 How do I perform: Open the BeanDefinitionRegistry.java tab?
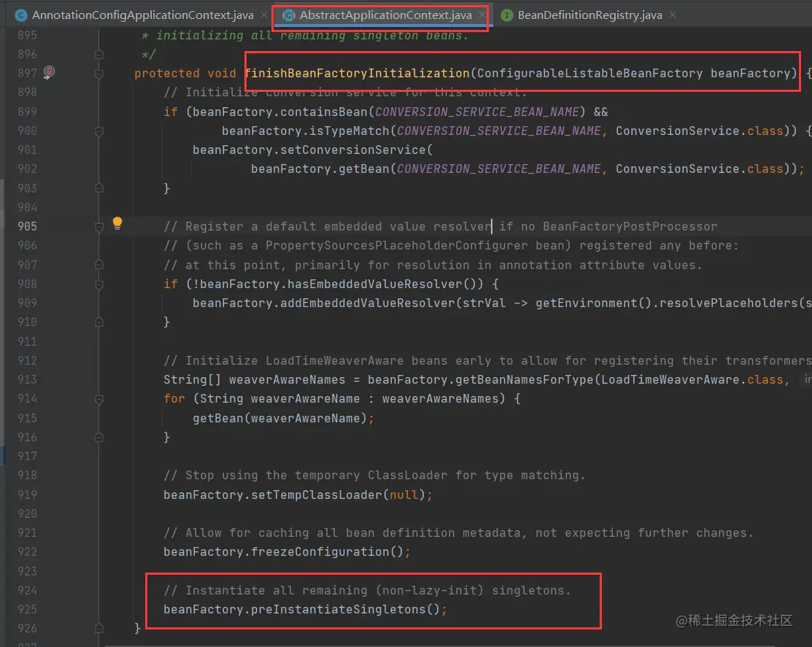coord(589,15)
